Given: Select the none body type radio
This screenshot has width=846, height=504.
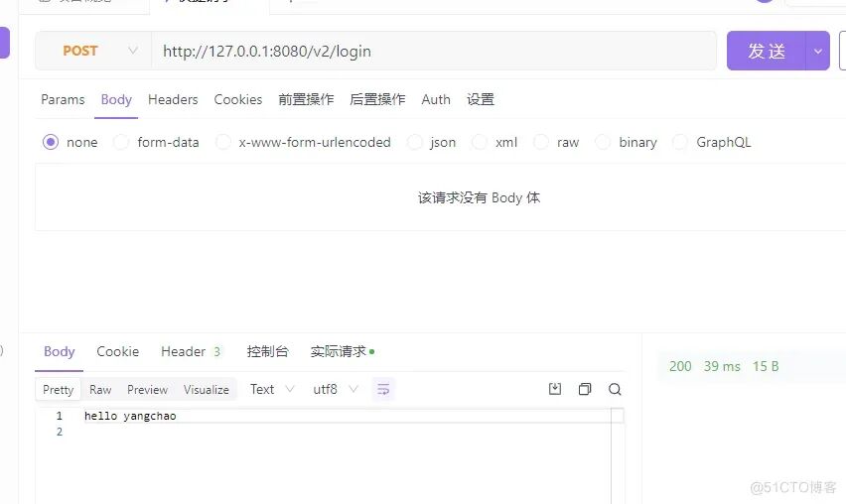Looking at the screenshot, I should tap(51, 142).
